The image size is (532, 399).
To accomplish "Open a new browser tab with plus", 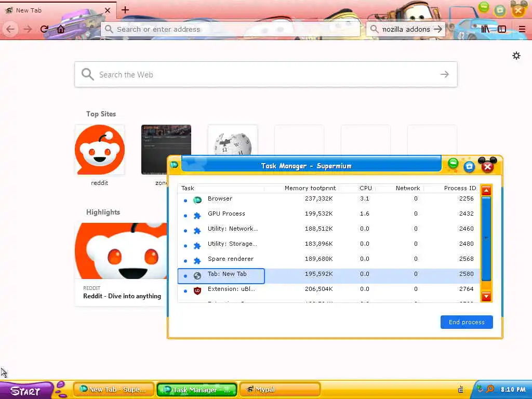I will 125,10.
